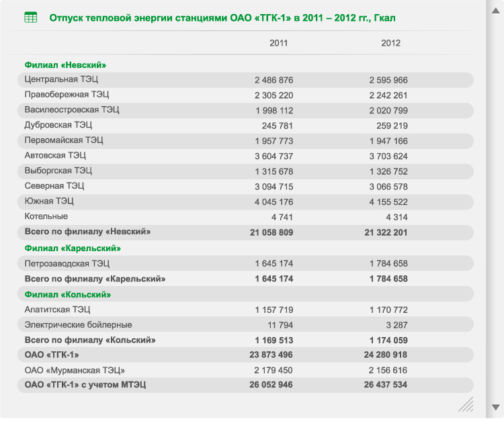Select the Центральная ТЭЦ row label

tap(61, 79)
